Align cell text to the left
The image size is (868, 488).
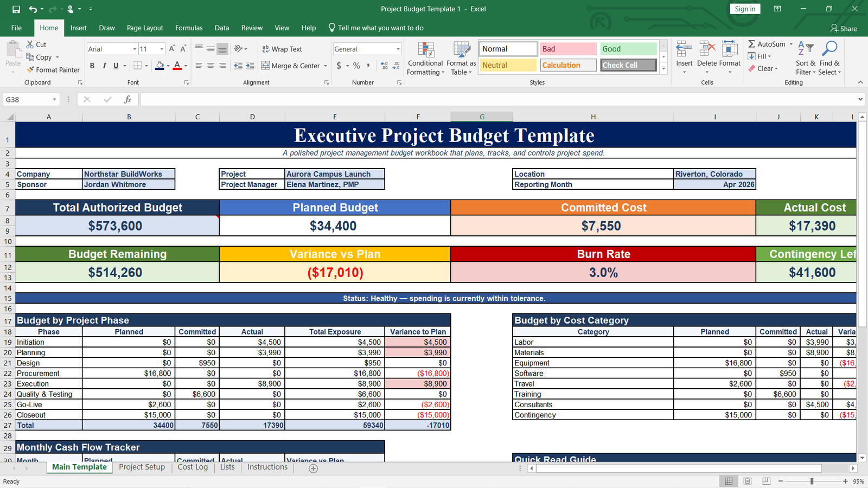coord(199,66)
